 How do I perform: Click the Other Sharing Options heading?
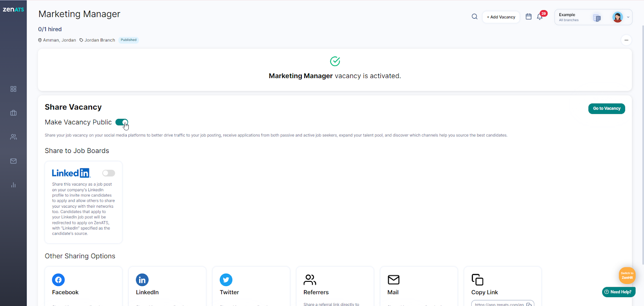pos(80,256)
